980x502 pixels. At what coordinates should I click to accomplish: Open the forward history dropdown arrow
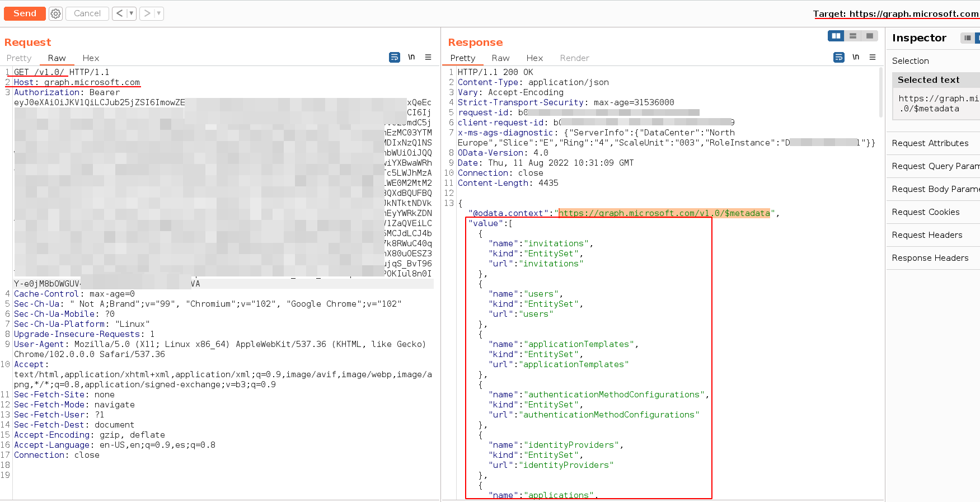(x=159, y=13)
